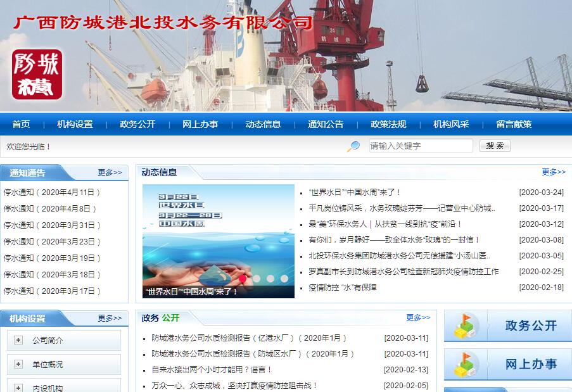Click 更多>> in 动态信息 panel

(x=554, y=172)
